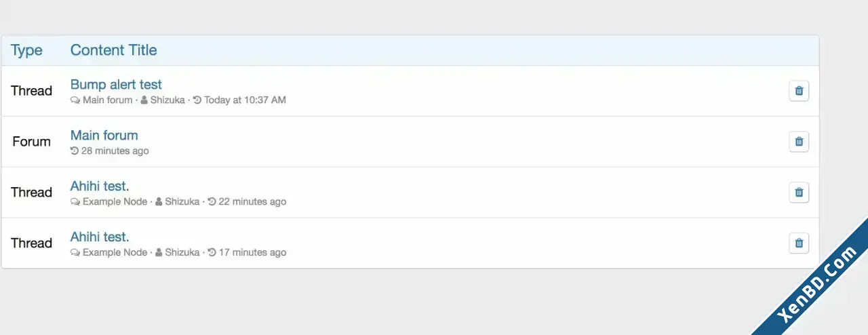The height and width of the screenshot is (335, 868).
Task: Remove the Ahihi test row from 22 minutes ago
Action: tap(799, 193)
